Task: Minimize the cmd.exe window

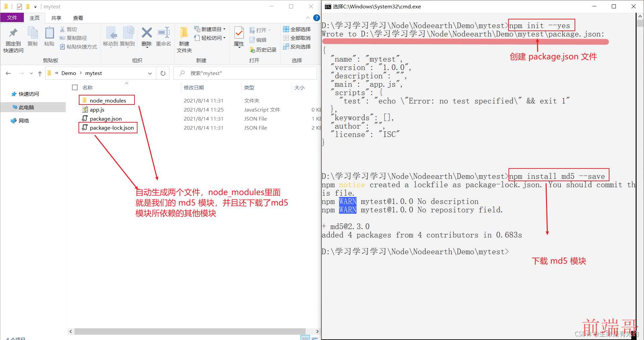Action: coord(594,6)
